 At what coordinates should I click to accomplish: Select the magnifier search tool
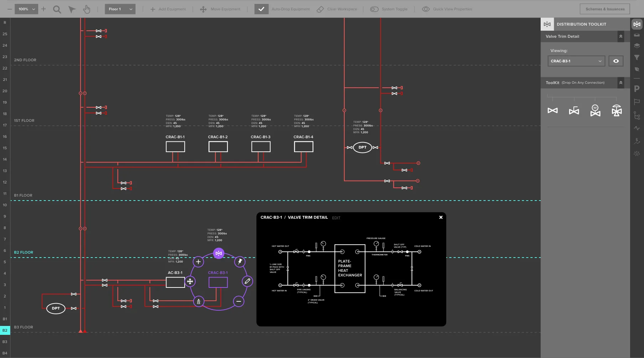pyautogui.click(x=57, y=9)
